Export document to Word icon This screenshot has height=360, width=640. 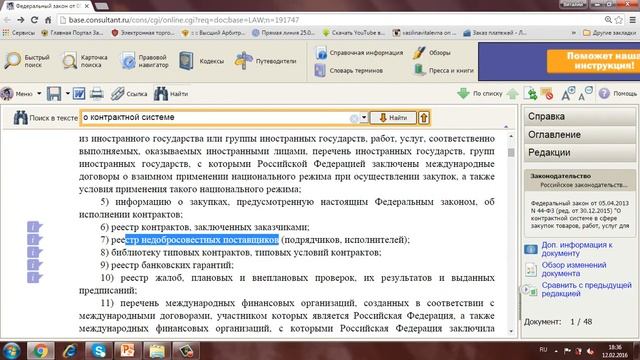click(79, 93)
